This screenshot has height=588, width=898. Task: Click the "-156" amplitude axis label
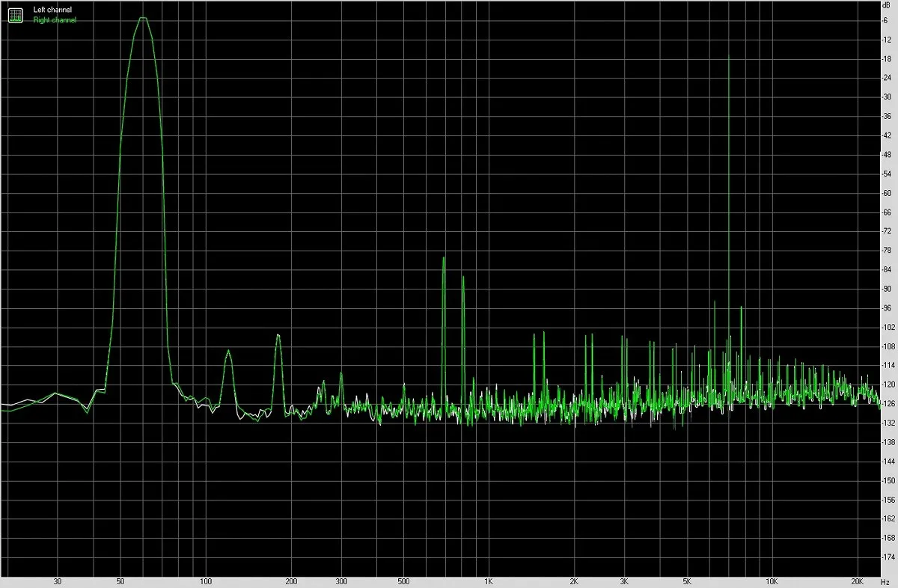(x=888, y=500)
